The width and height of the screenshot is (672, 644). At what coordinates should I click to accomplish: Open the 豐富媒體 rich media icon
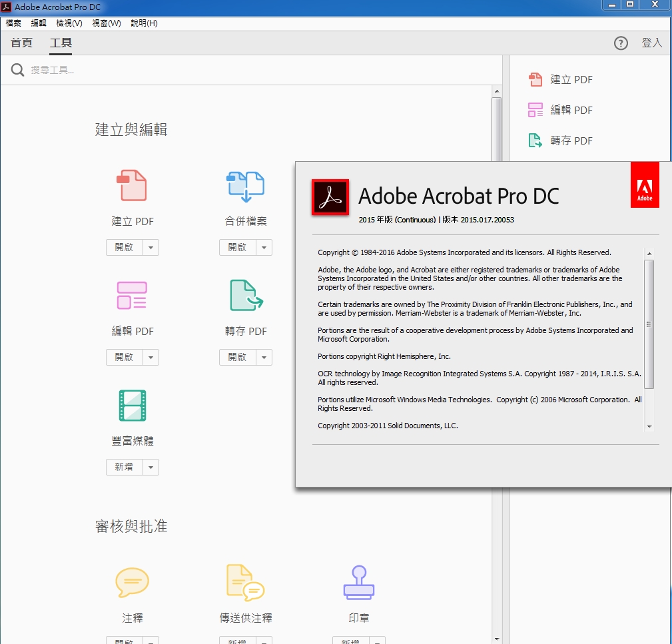coord(132,406)
